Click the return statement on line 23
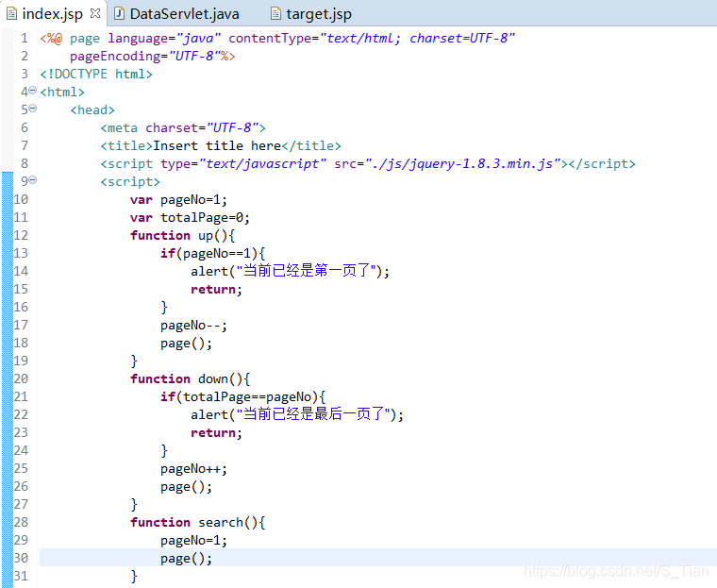 pyautogui.click(x=216, y=432)
